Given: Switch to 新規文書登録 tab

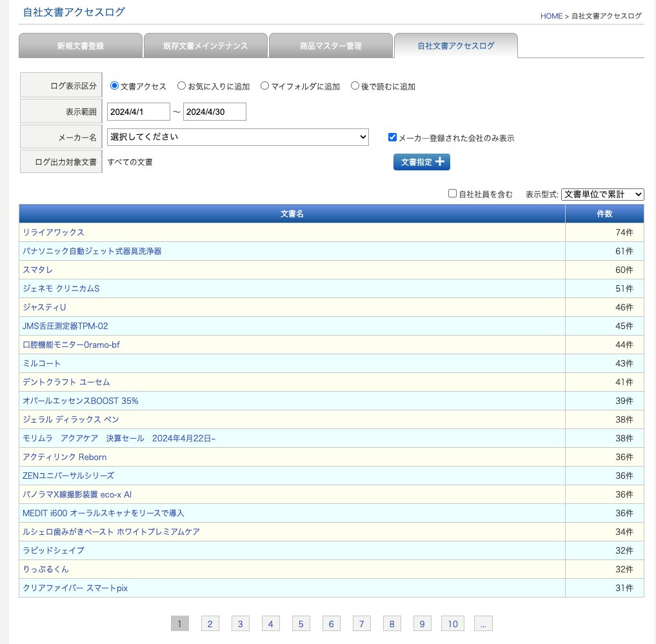Looking at the screenshot, I should [x=81, y=46].
